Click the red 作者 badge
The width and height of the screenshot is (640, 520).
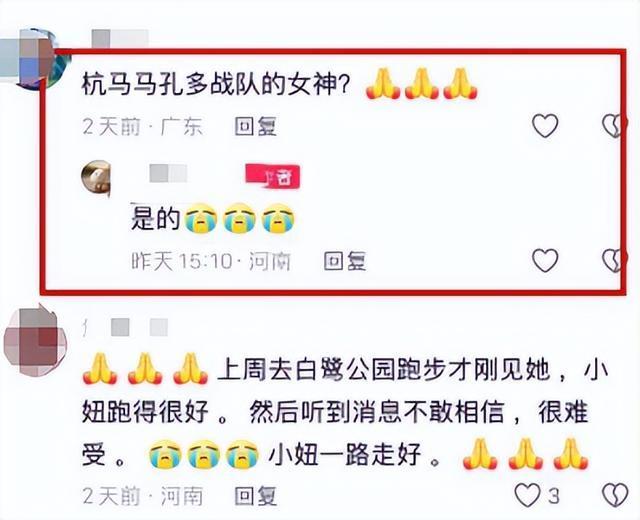[273, 177]
